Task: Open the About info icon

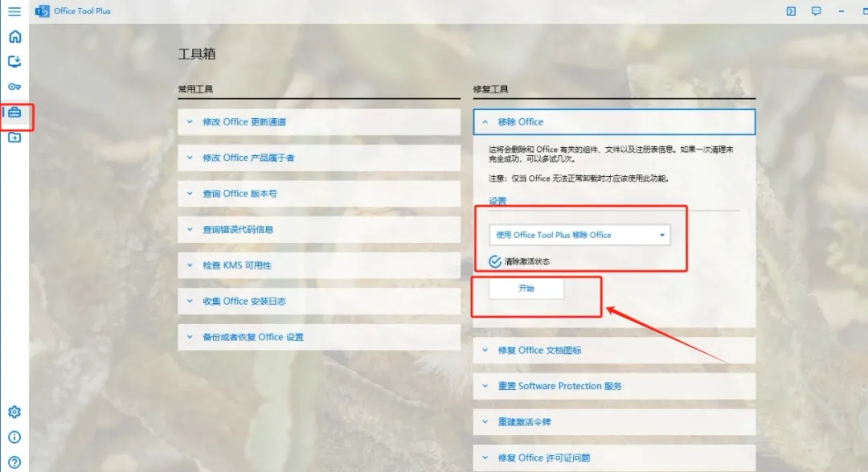Action: pos(15,437)
